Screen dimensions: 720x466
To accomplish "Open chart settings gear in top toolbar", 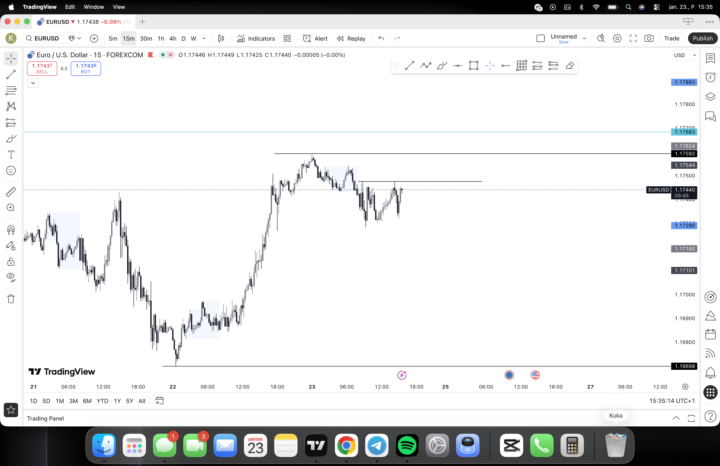I will pos(617,39).
